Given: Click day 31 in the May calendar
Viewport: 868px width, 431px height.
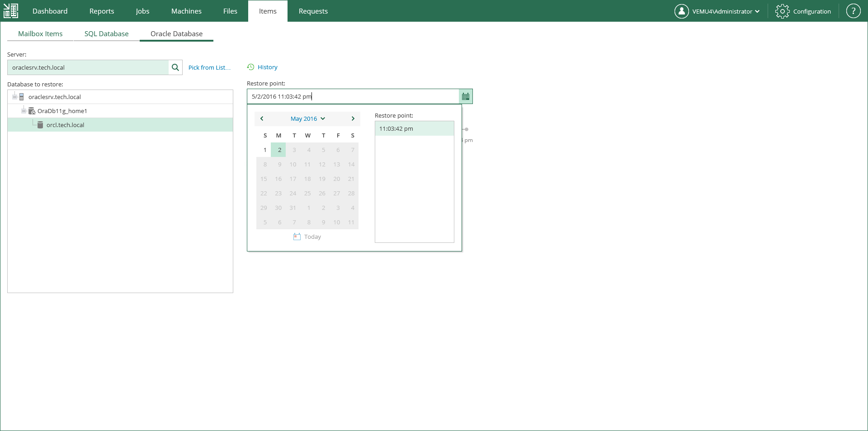Looking at the screenshot, I should [293, 208].
